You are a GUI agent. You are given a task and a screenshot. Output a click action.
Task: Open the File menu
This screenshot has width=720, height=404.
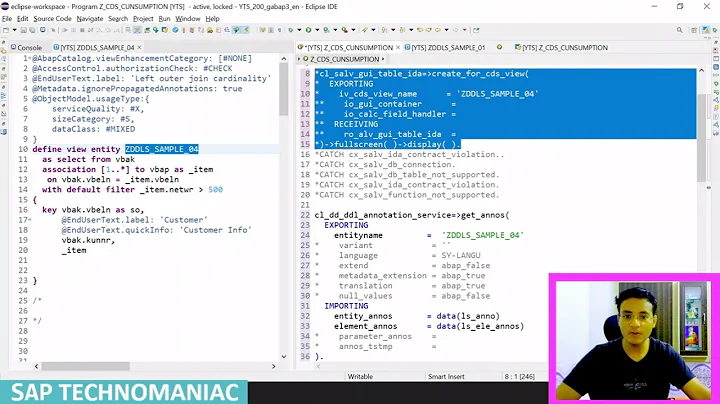(x=7, y=19)
